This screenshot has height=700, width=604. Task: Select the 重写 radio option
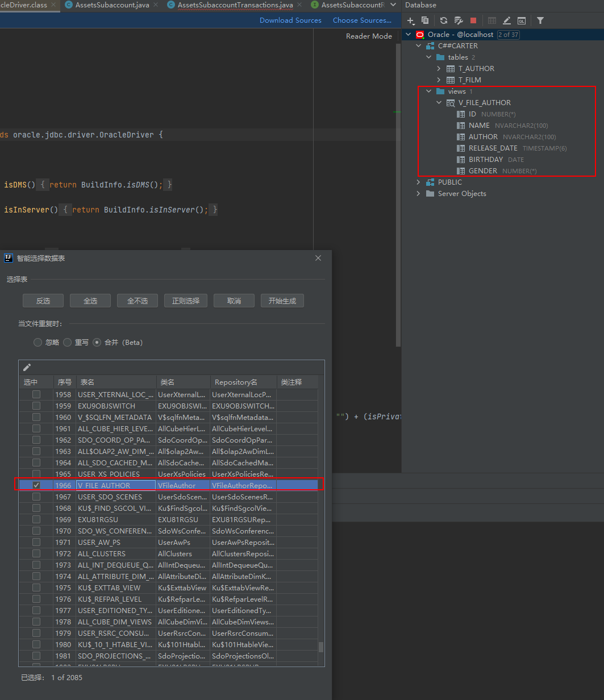(x=68, y=342)
